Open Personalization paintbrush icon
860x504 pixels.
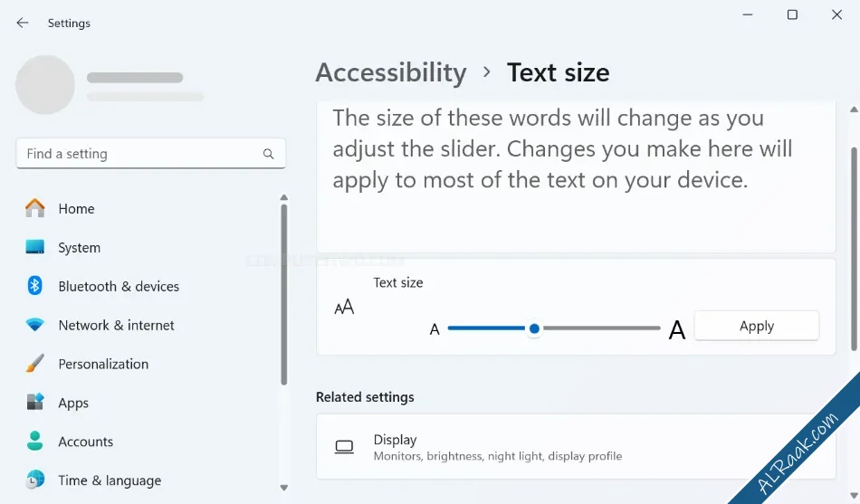(x=35, y=363)
